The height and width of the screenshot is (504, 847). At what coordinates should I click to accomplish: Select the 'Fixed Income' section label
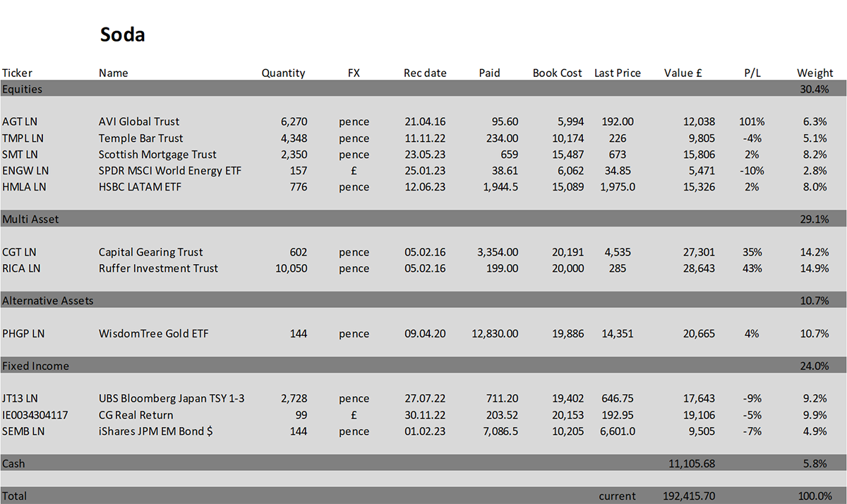click(x=35, y=366)
